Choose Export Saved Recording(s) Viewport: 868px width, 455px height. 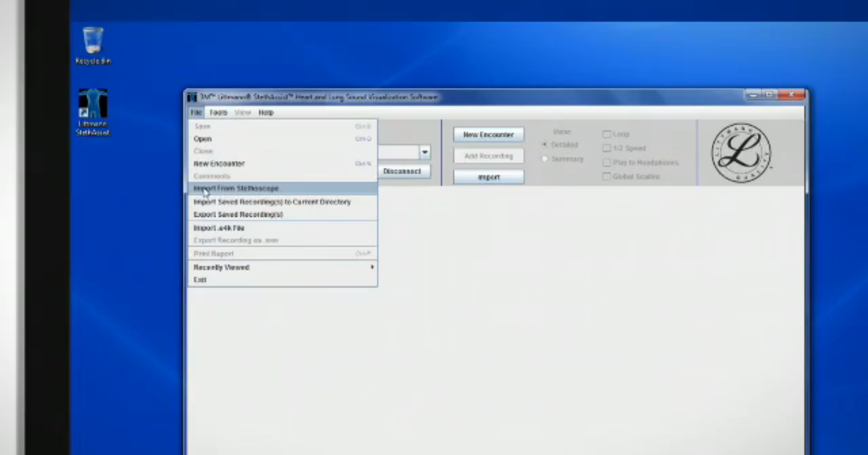tap(283, 214)
